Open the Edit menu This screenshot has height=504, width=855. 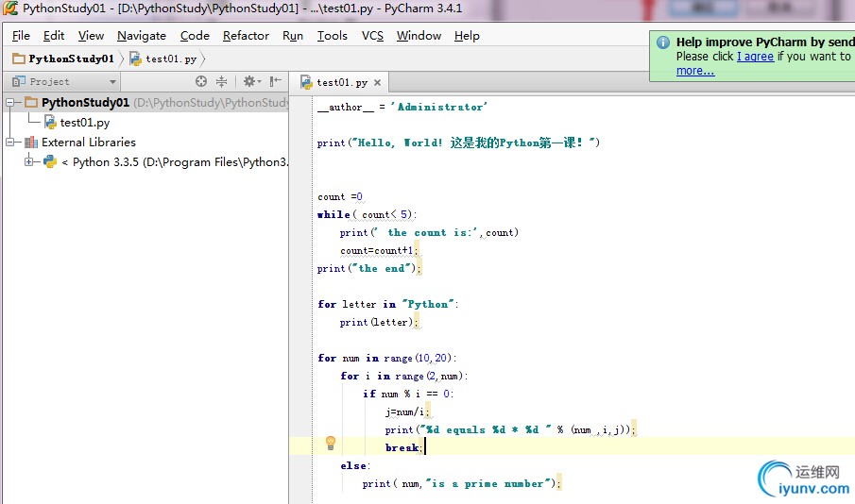pyautogui.click(x=54, y=36)
